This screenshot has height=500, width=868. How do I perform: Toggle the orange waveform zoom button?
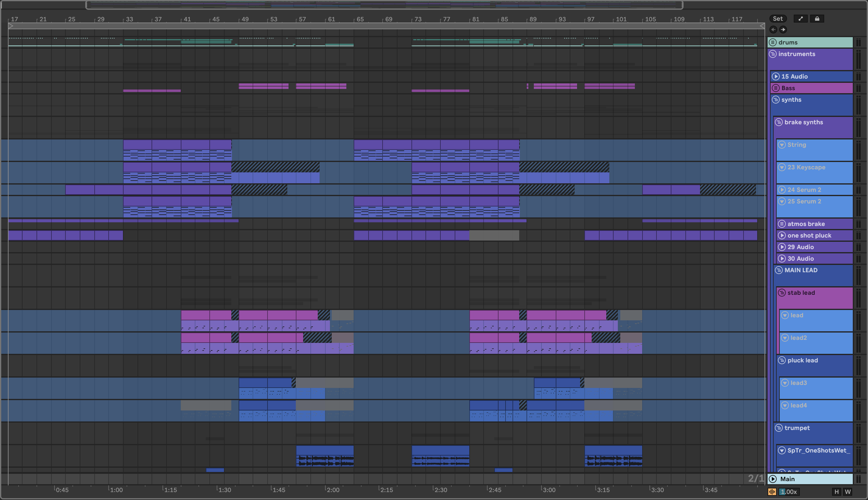pos(772,492)
